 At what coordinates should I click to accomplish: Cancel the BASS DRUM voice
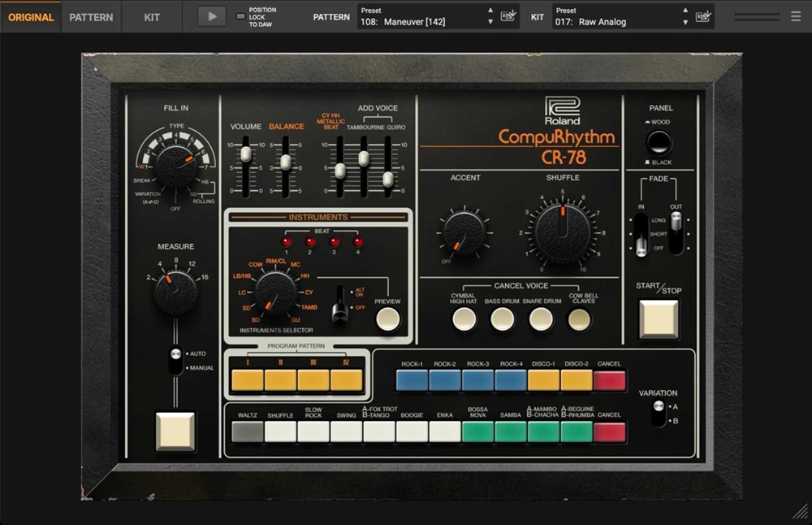click(x=503, y=319)
